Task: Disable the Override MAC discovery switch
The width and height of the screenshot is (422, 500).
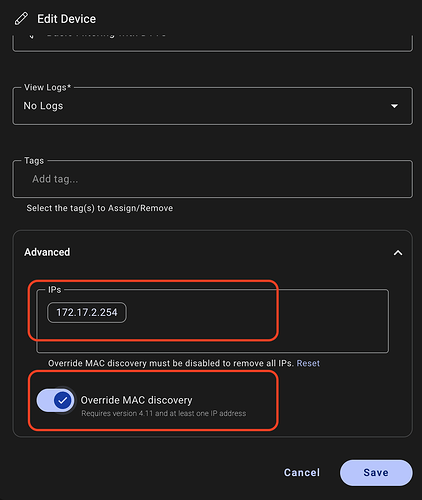Action: tap(56, 401)
